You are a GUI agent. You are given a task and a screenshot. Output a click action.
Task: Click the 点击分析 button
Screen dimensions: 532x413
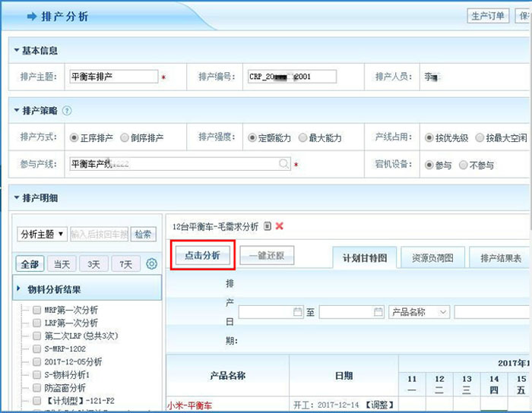[x=202, y=256]
